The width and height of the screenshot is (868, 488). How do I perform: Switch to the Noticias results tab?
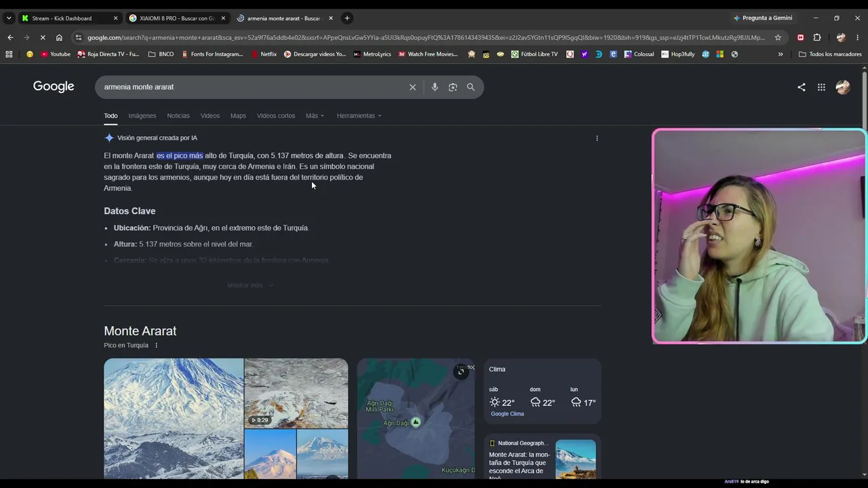178,116
